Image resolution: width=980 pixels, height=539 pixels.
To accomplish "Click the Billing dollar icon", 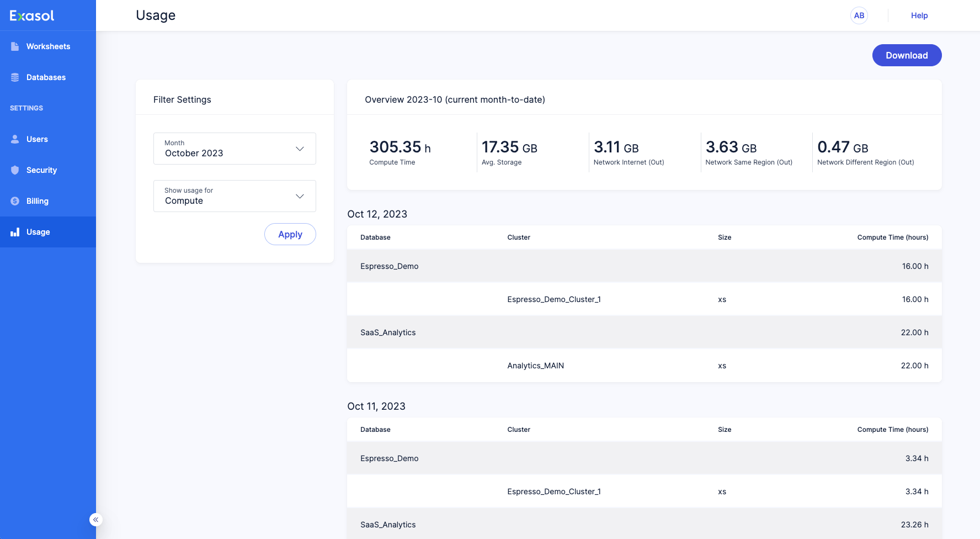I will click(15, 201).
